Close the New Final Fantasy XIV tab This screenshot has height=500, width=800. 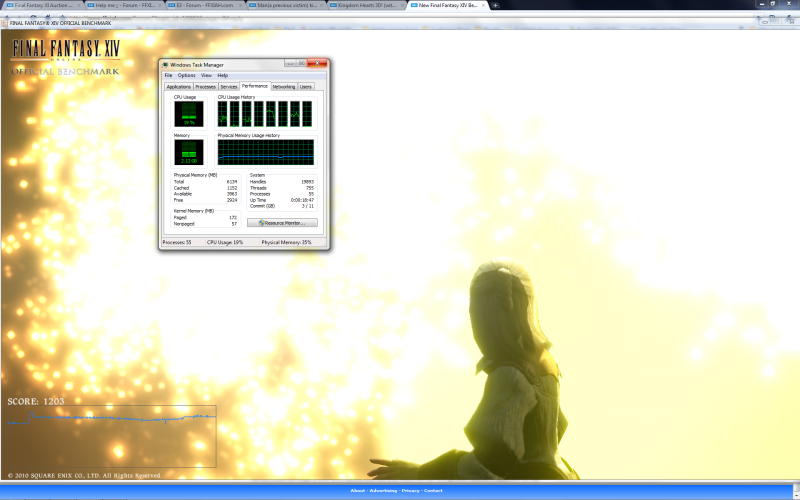pyautogui.click(x=483, y=6)
